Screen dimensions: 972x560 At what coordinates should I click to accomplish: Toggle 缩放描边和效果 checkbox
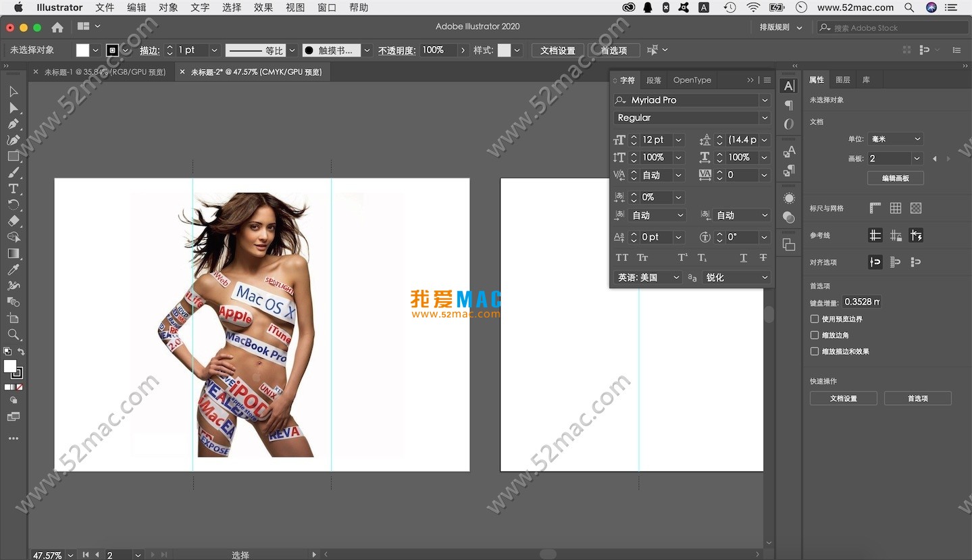[814, 351]
